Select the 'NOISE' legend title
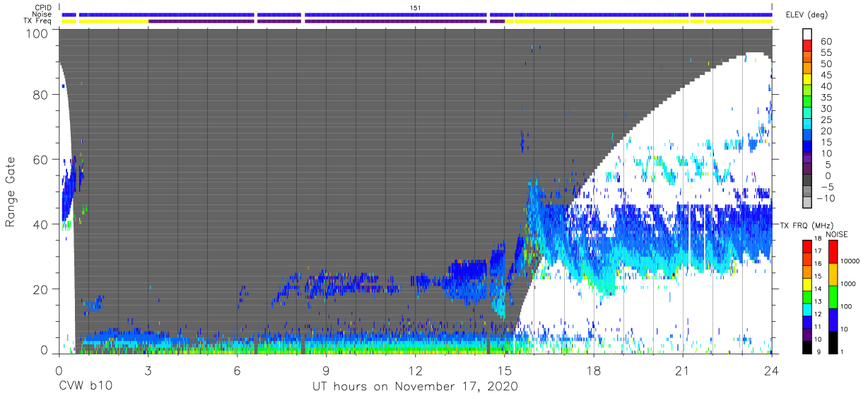Viewport: 868px width, 401px height. (x=838, y=234)
